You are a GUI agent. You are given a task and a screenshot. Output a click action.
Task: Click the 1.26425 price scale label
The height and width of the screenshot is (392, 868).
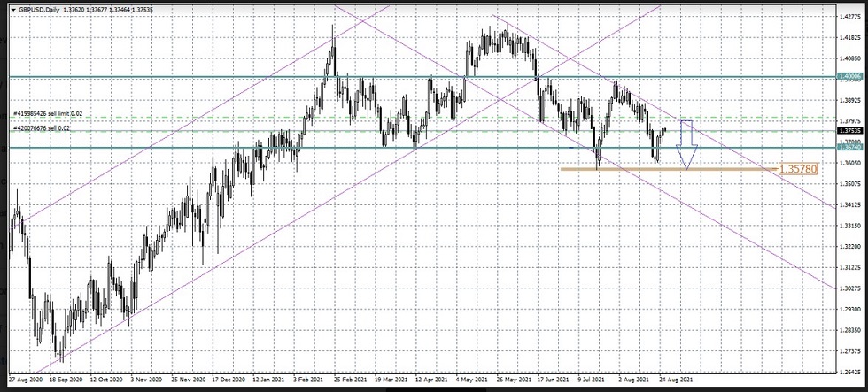point(849,372)
